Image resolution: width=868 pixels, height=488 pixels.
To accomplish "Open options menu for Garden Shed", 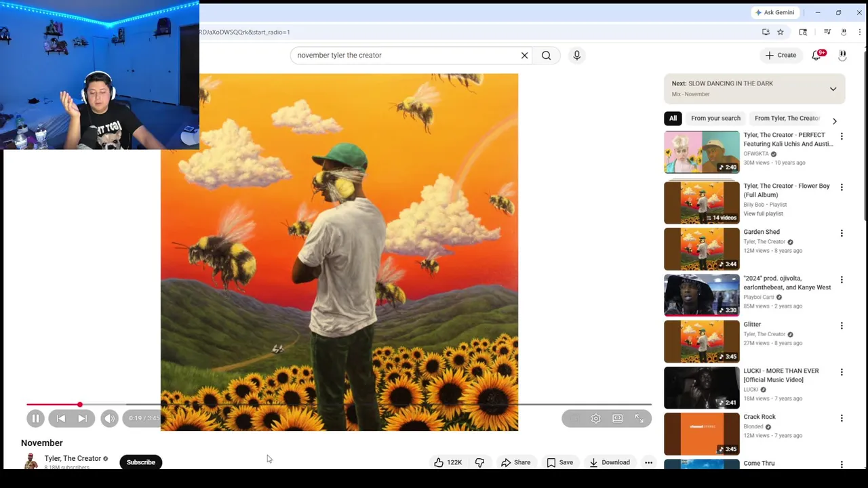I will pos(842,233).
